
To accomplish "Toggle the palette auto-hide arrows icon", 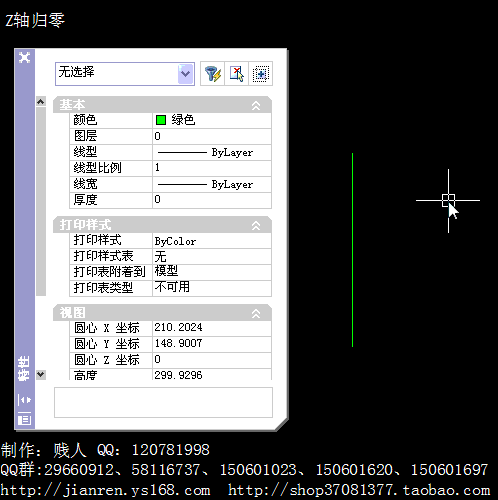I will 24,399.
